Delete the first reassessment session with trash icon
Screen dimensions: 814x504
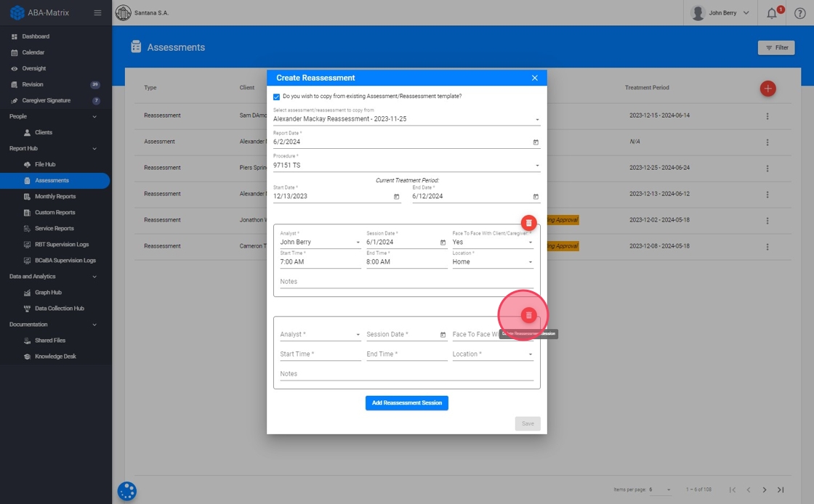click(x=528, y=223)
